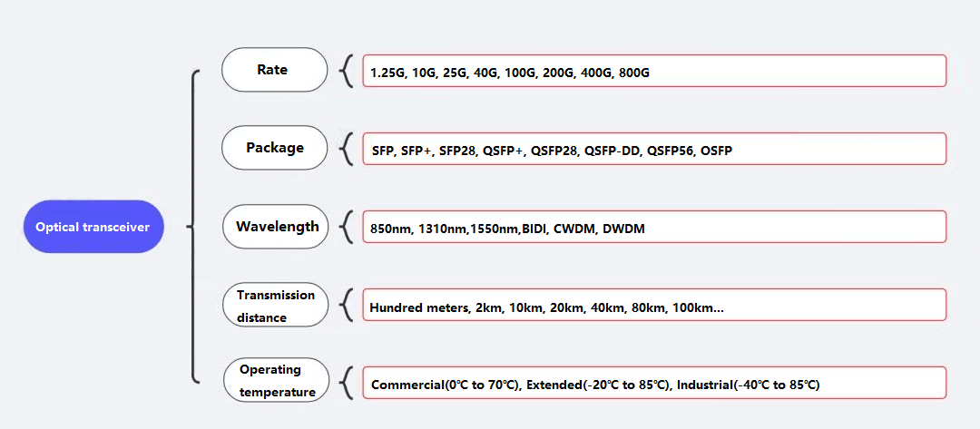Click the Wavelength category node
Image resolution: width=980 pixels, height=429 pixels.
(x=276, y=226)
